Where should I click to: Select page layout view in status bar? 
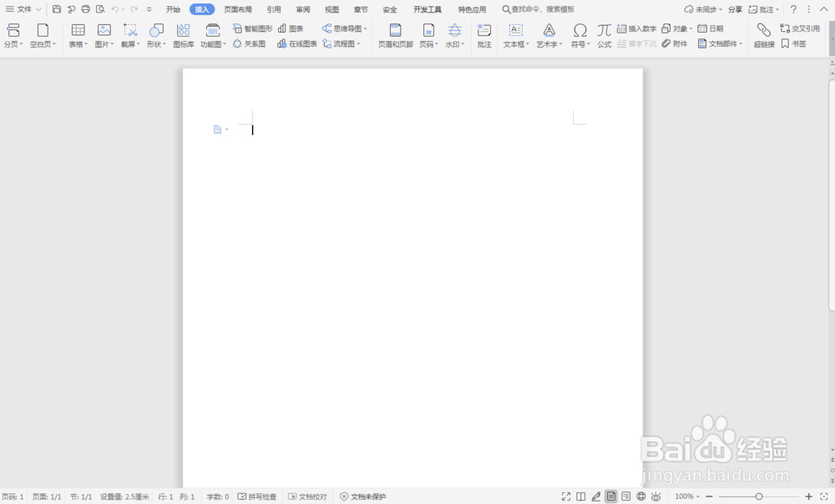611,496
